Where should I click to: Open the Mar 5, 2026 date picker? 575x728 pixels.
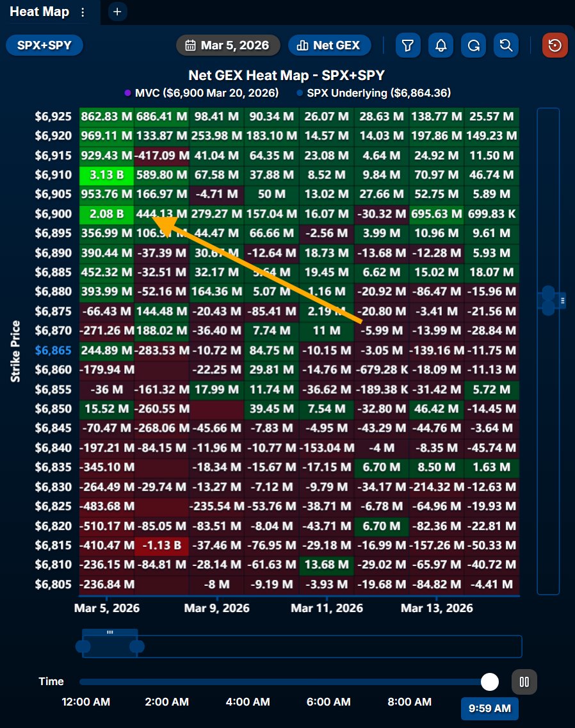[x=228, y=45]
